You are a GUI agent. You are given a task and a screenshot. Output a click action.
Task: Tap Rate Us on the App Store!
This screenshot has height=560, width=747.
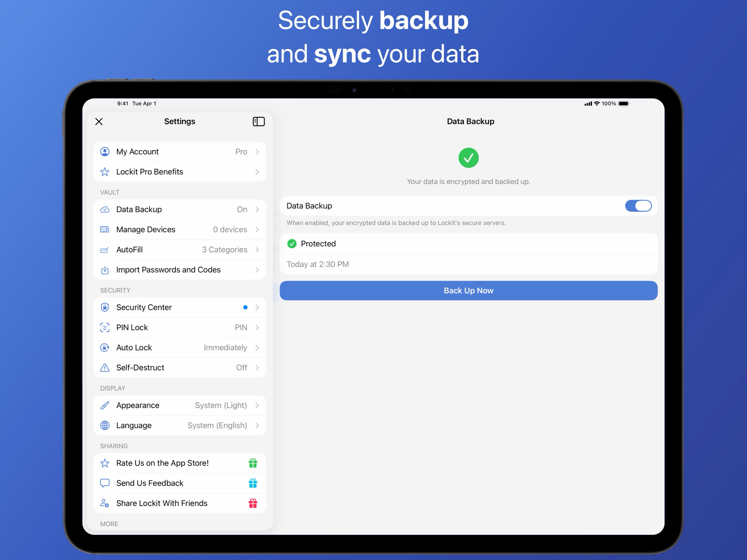pyautogui.click(x=180, y=463)
